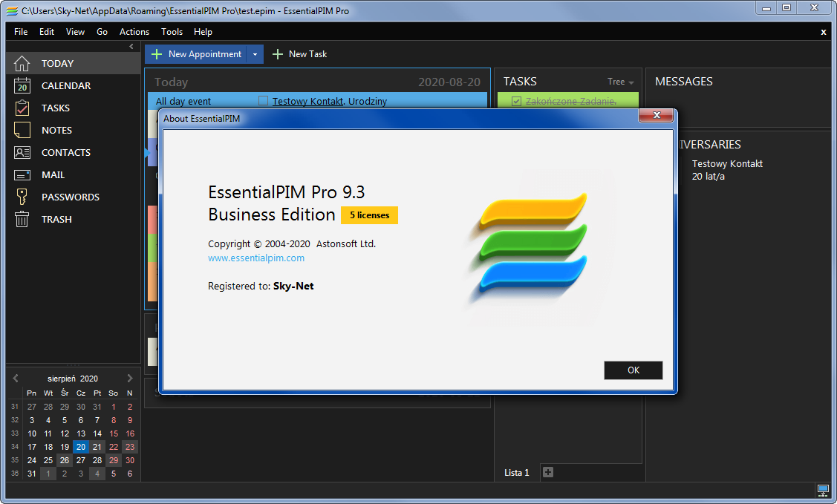Select day 10 in mini calendar
This screenshot has width=837, height=504.
point(32,433)
